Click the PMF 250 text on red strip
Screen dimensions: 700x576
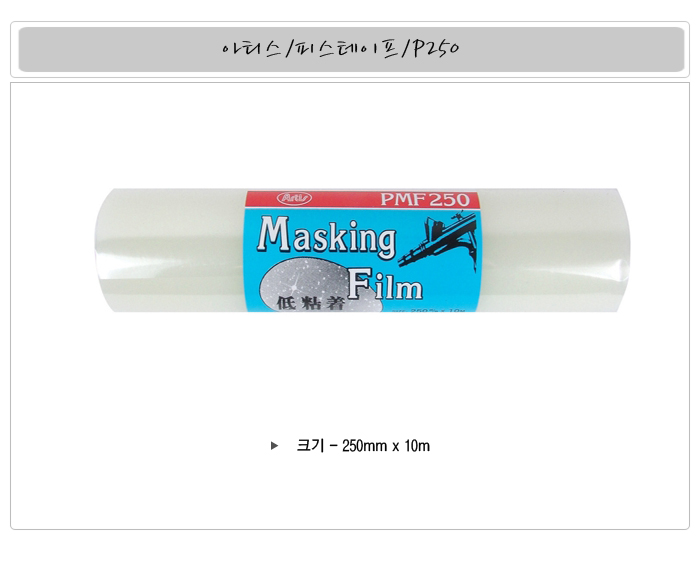point(425,199)
